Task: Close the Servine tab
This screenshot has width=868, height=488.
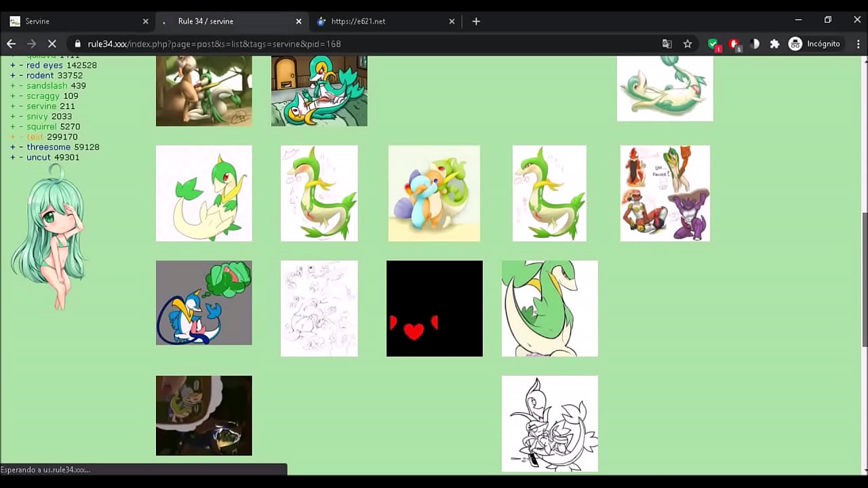Action: 145,21
